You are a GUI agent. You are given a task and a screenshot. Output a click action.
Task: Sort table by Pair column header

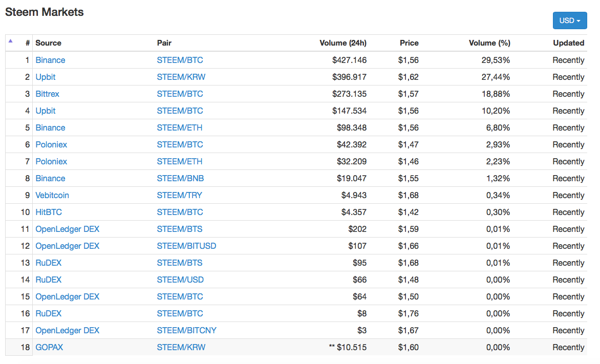164,43
